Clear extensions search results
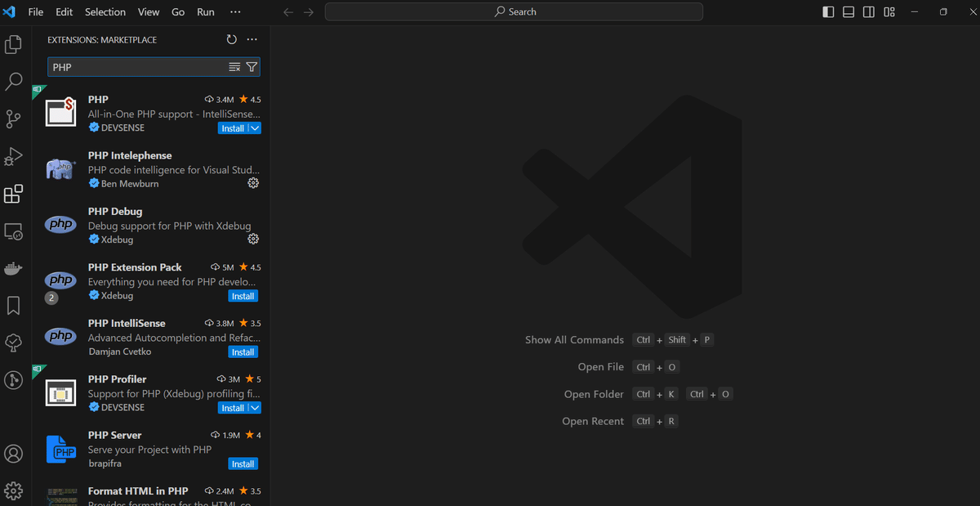This screenshot has width=980, height=506. (235, 67)
